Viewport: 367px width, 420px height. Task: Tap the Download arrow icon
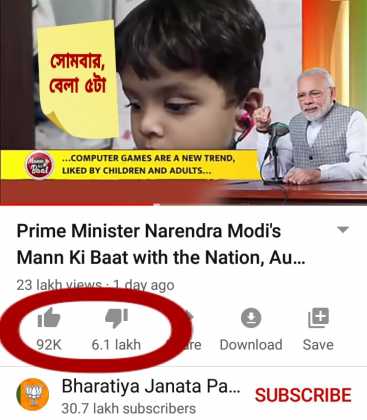tap(251, 318)
